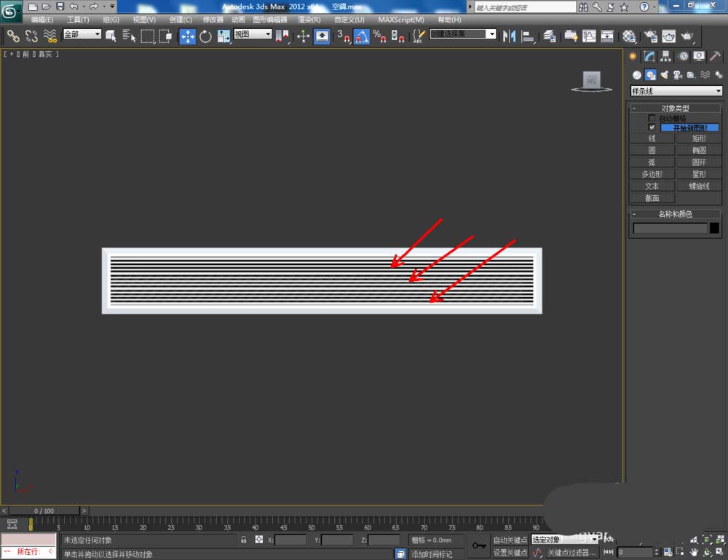The image size is (728, 560).
Task: Open the help question mark dropdown arrow
Action: click(x=654, y=7)
